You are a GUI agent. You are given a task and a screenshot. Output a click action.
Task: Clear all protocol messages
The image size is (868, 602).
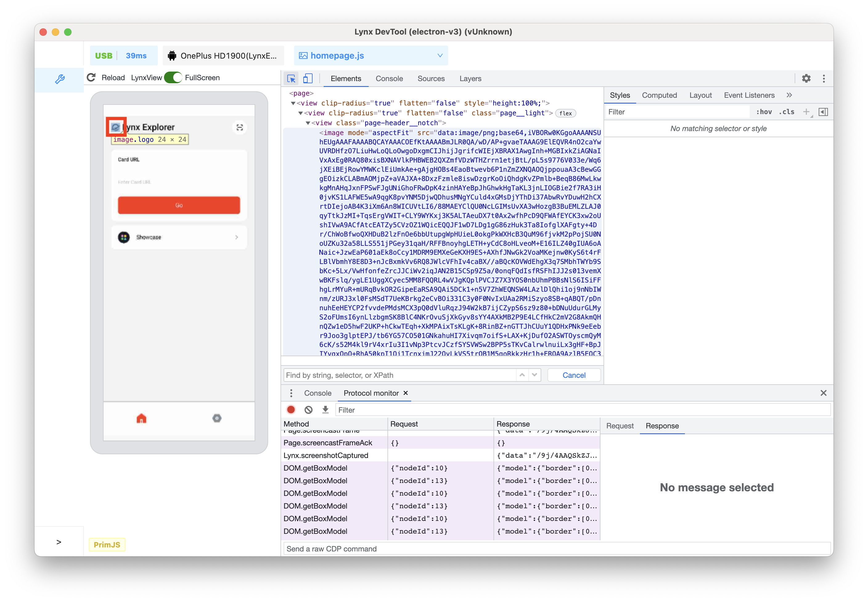308,410
